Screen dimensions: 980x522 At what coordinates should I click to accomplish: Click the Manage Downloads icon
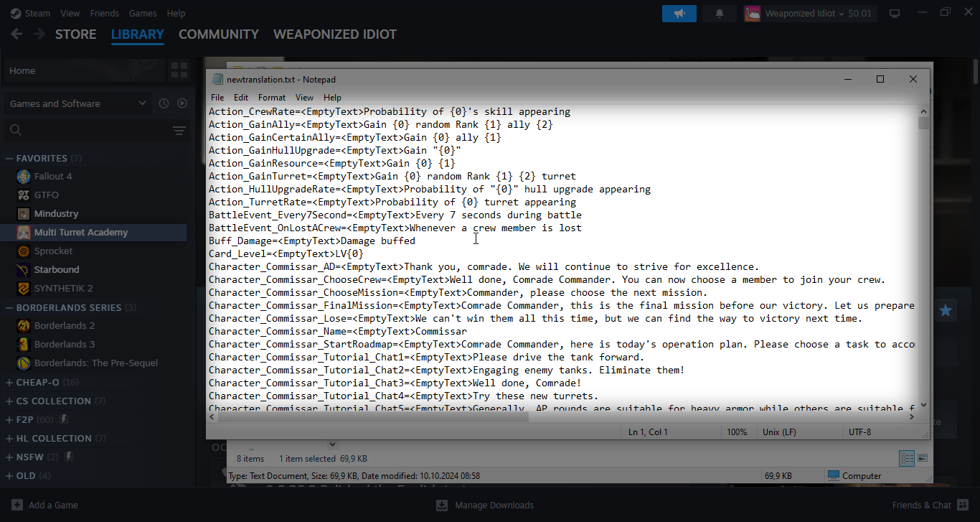(x=442, y=505)
